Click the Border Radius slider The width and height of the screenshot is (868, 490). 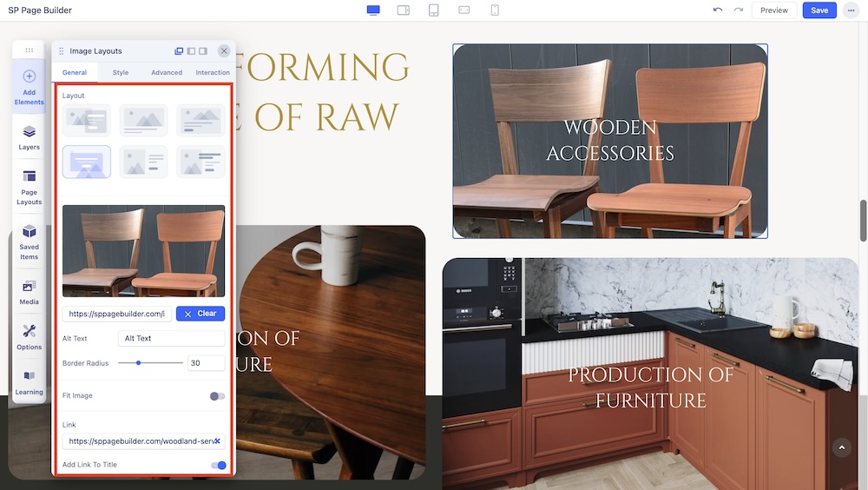[150, 363]
